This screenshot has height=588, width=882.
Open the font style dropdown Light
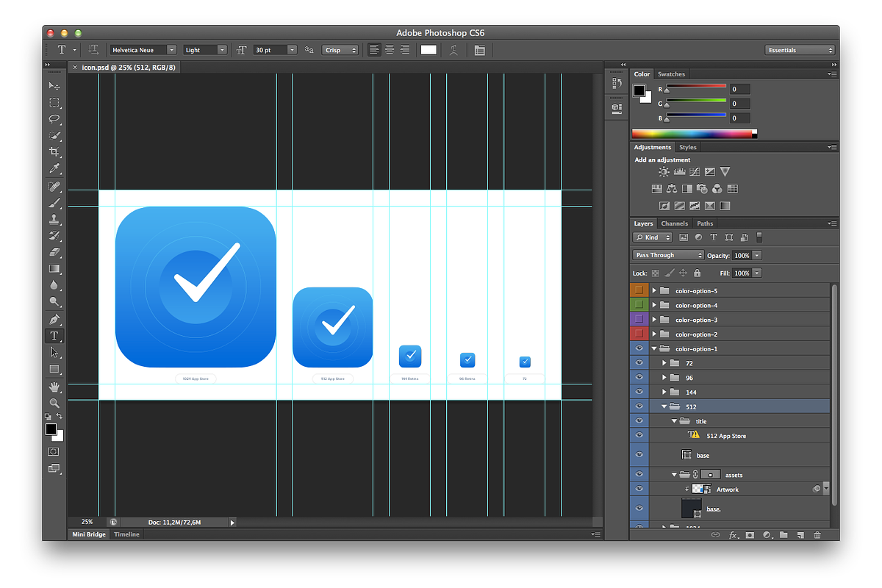(x=205, y=50)
